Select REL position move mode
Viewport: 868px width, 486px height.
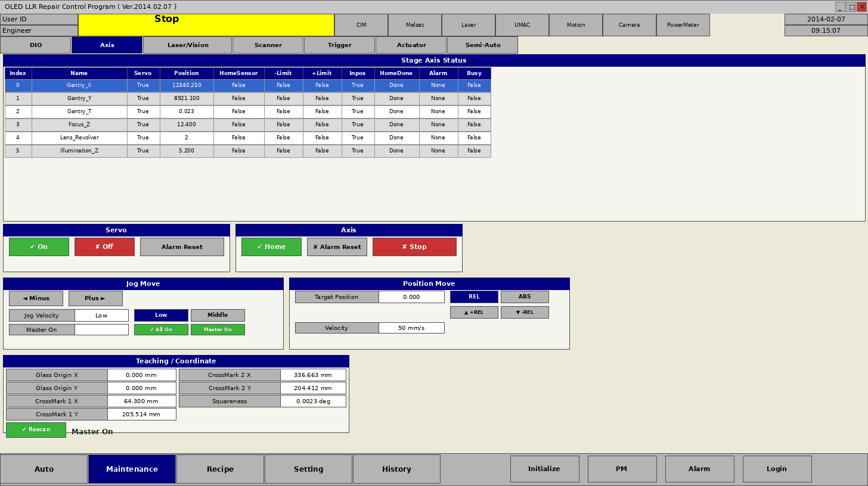tap(474, 297)
